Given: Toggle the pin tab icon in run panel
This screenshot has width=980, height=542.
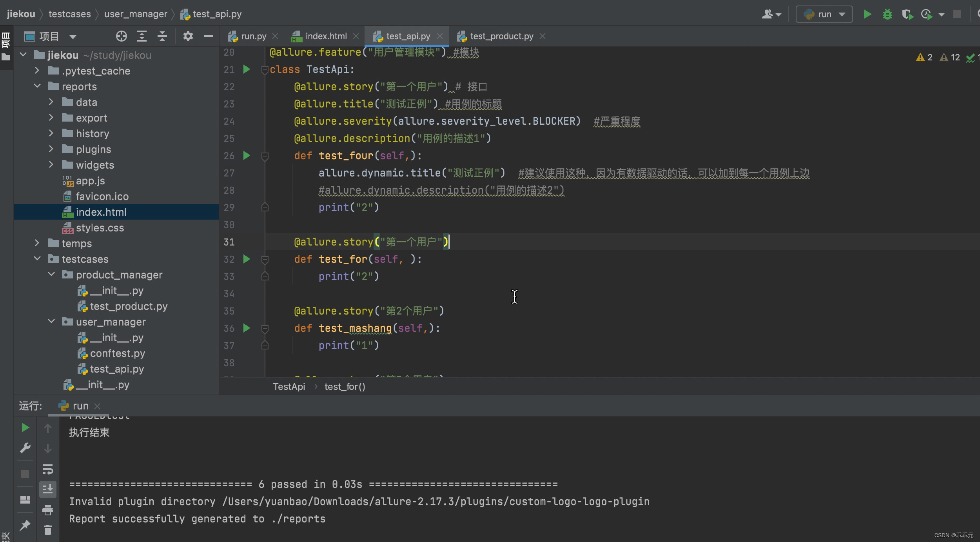Looking at the screenshot, I should [x=25, y=525].
